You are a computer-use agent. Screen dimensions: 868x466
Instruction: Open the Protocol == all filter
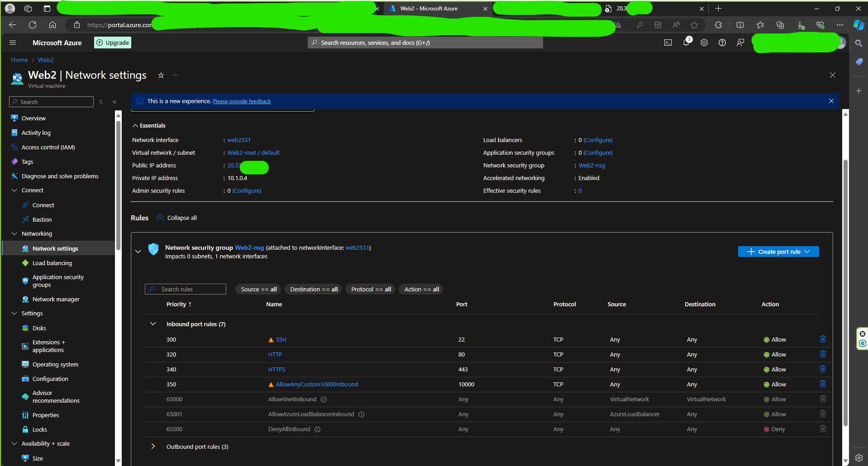(371, 289)
